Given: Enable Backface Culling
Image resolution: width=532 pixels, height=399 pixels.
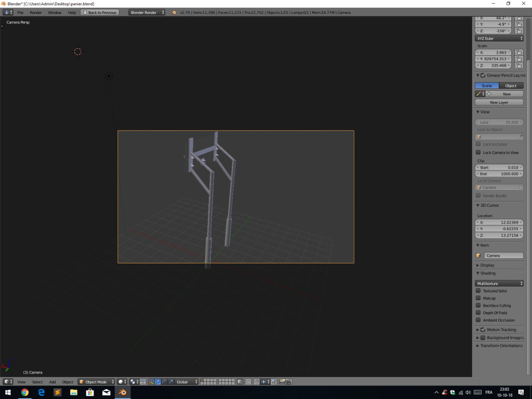Looking at the screenshot, I should pyautogui.click(x=478, y=305).
